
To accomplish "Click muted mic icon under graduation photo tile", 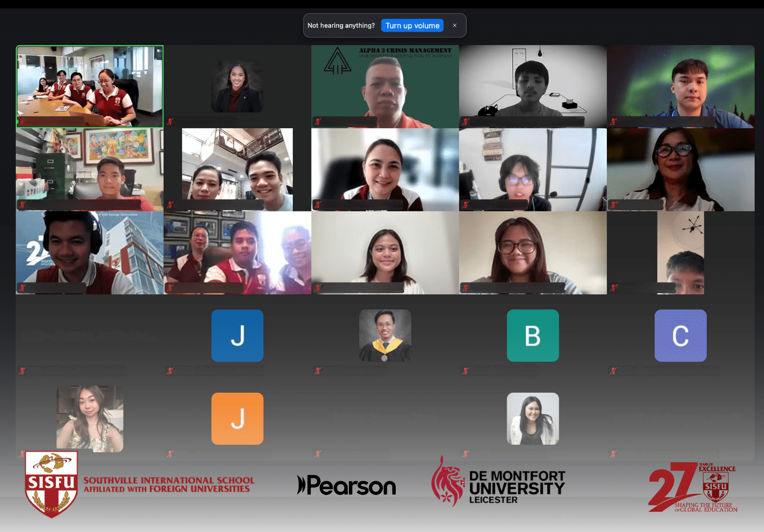I will (318, 371).
